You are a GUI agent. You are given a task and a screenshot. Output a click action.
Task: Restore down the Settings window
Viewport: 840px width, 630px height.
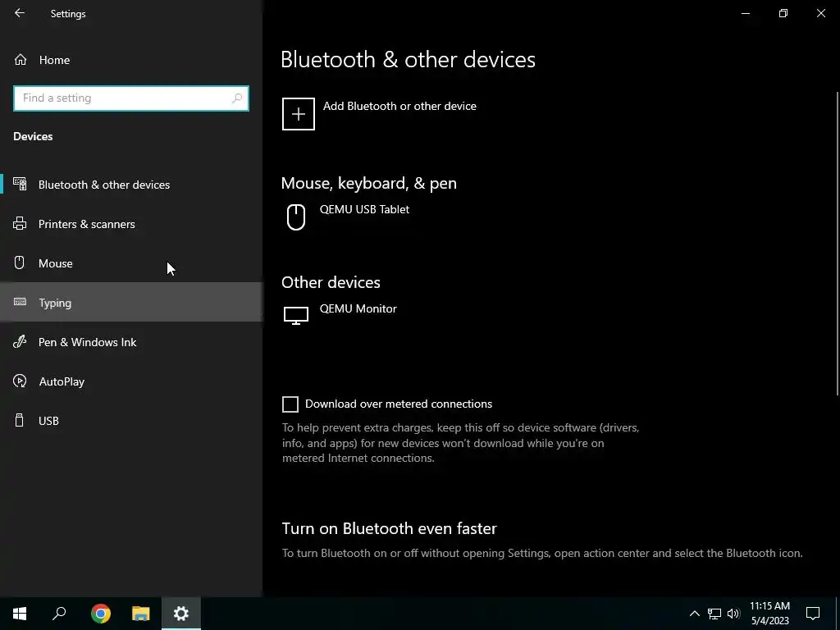[x=783, y=13]
